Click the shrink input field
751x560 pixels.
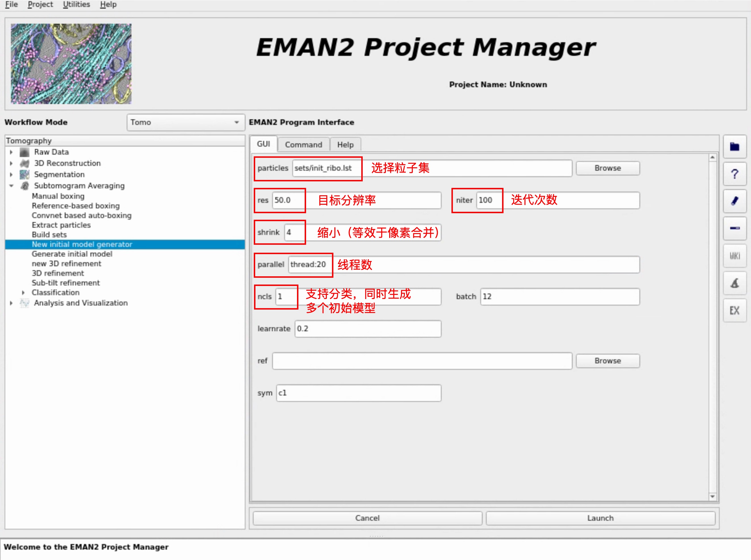point(363,233)
